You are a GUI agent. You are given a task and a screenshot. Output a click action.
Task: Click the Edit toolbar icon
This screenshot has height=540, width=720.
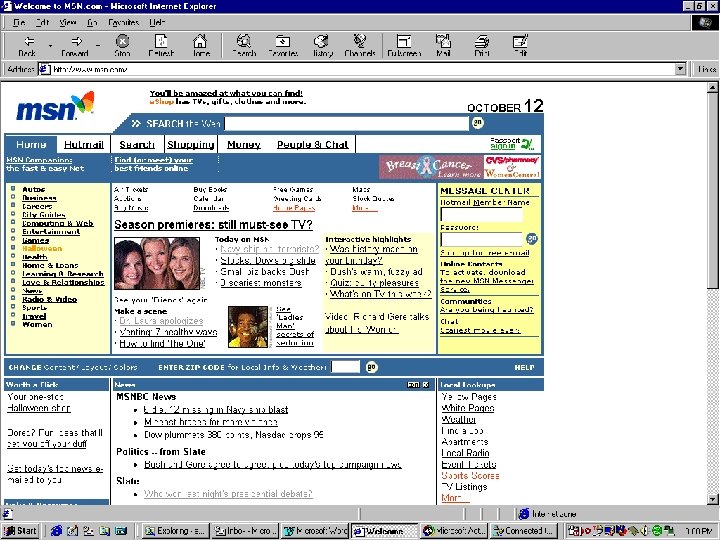pos(520,46)
